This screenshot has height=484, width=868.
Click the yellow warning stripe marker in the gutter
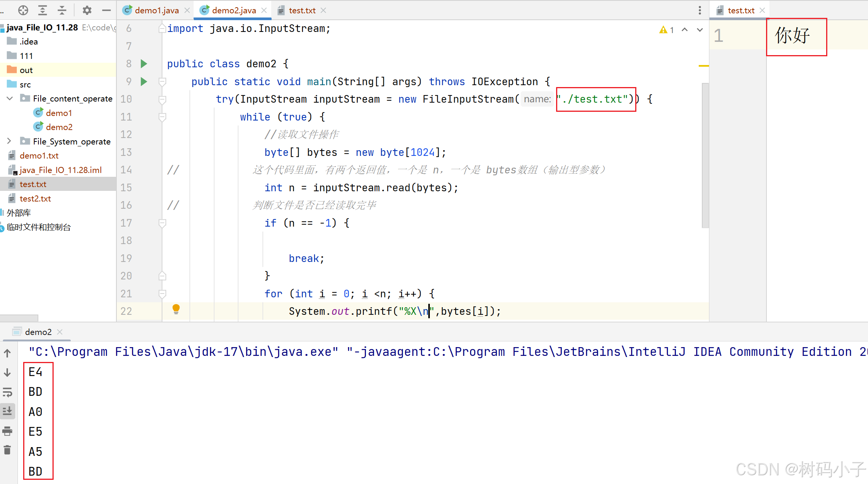703,66
